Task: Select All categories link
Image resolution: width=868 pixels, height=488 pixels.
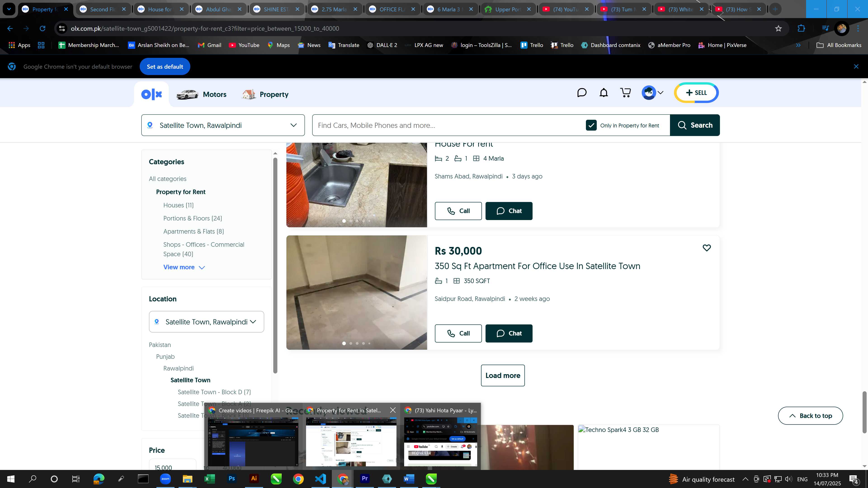Action: [167, 179]
